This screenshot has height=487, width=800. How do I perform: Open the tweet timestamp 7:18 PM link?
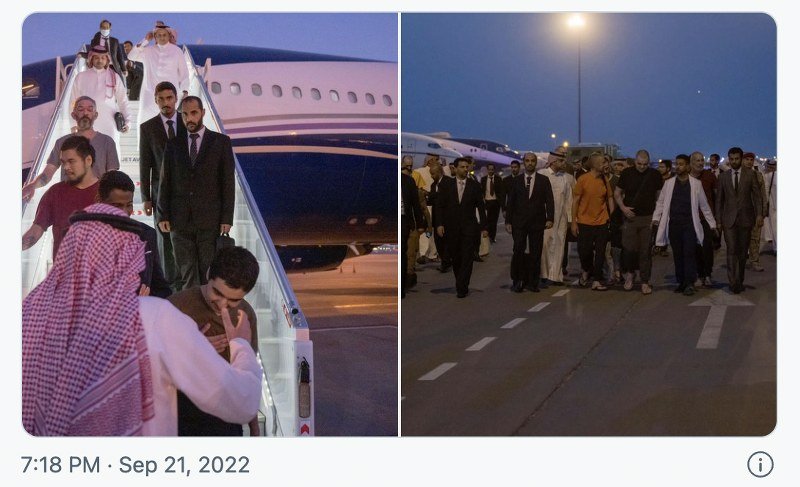pyautogui.click(x=61, y=465)
